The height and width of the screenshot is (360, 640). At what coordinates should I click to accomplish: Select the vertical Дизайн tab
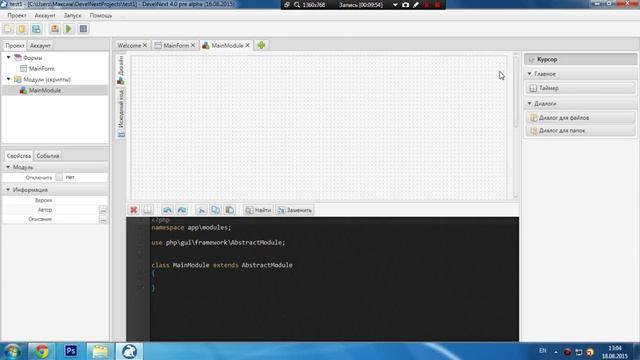tap(120, 70)
